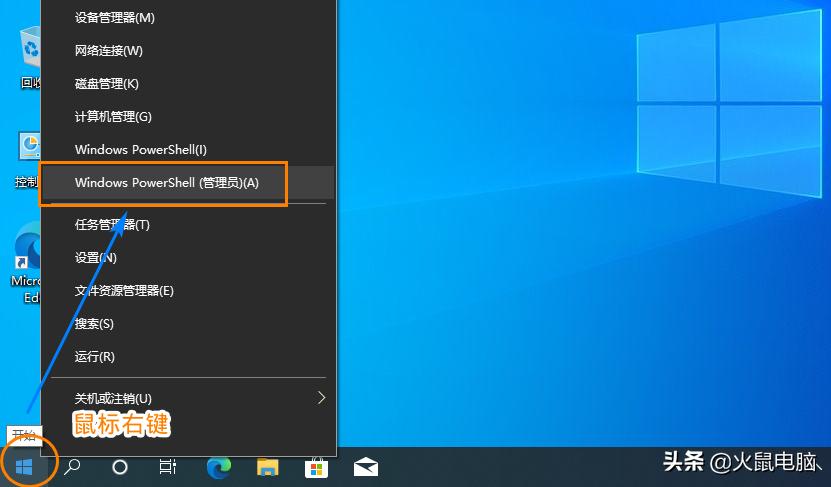Screen dimensions: 831x487
Task: Choose 网络连接(W) menu entry
Action: (189, 50)
